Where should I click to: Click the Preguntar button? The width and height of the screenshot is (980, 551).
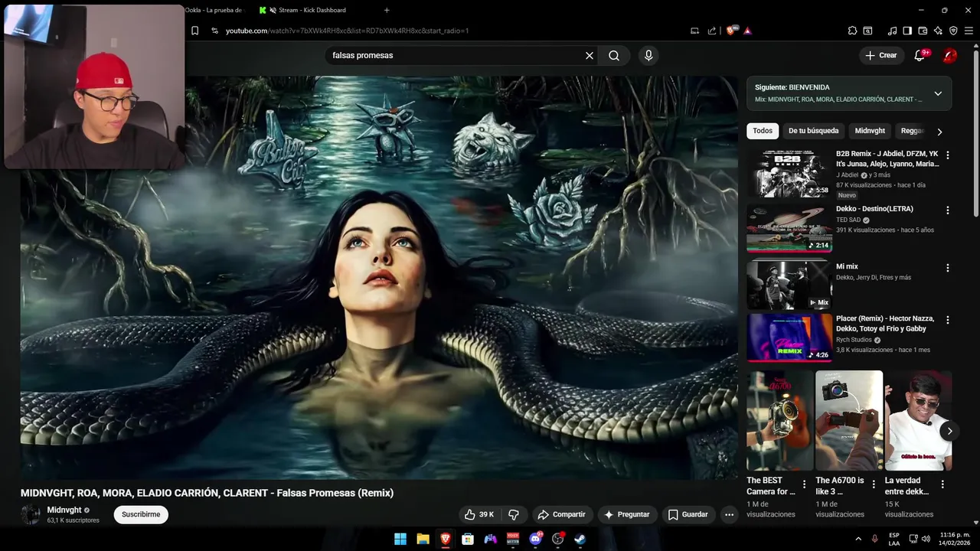point(627,514)
